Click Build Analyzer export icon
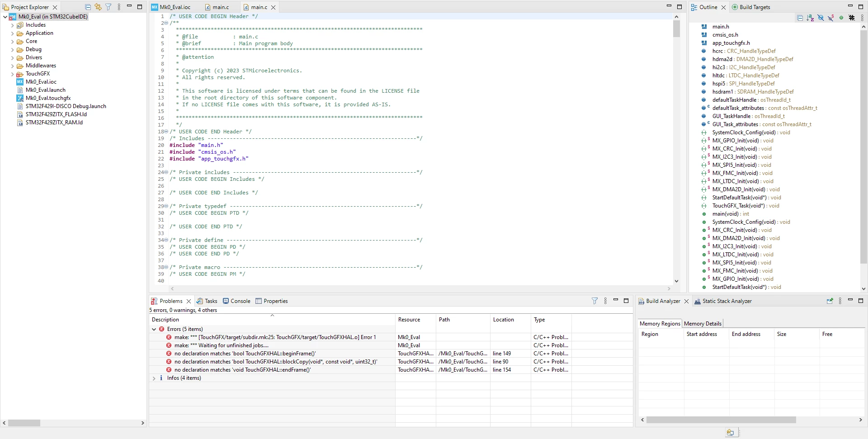Image resolution: width=868 pixels, height=439 pixels. [830, 301]
